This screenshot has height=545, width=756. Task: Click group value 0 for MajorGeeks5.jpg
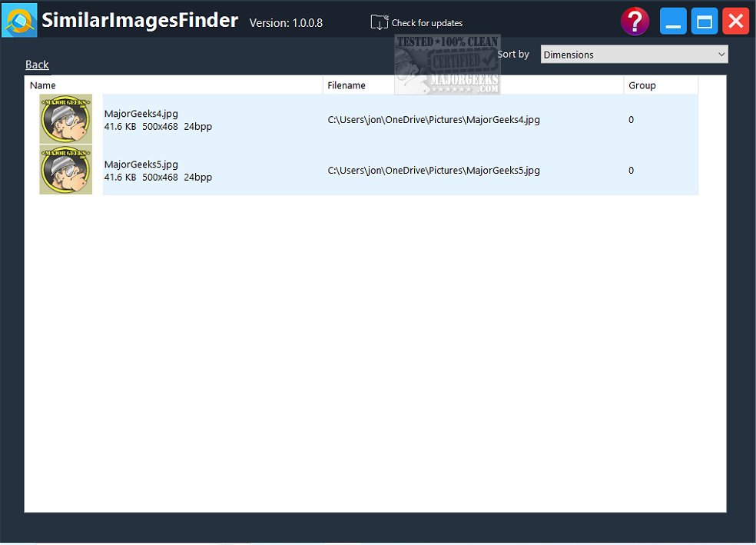pos(631,170)
